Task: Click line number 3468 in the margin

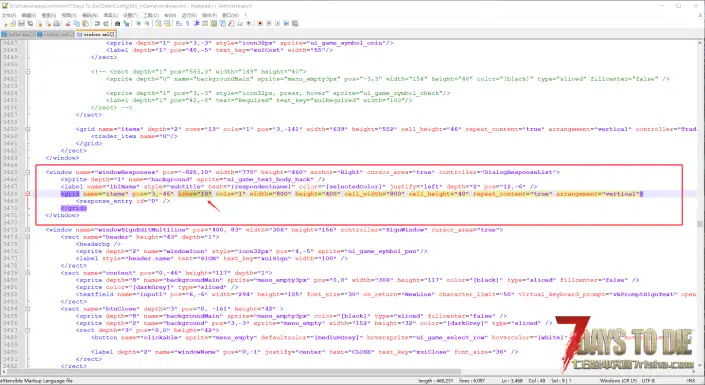Action: (x=10, y=194)
